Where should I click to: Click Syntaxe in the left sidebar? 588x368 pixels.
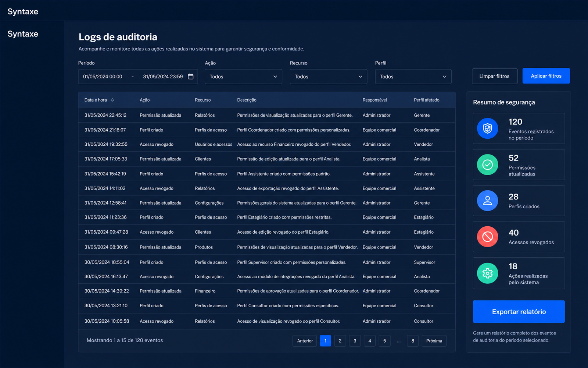click(x=23, y=34)
